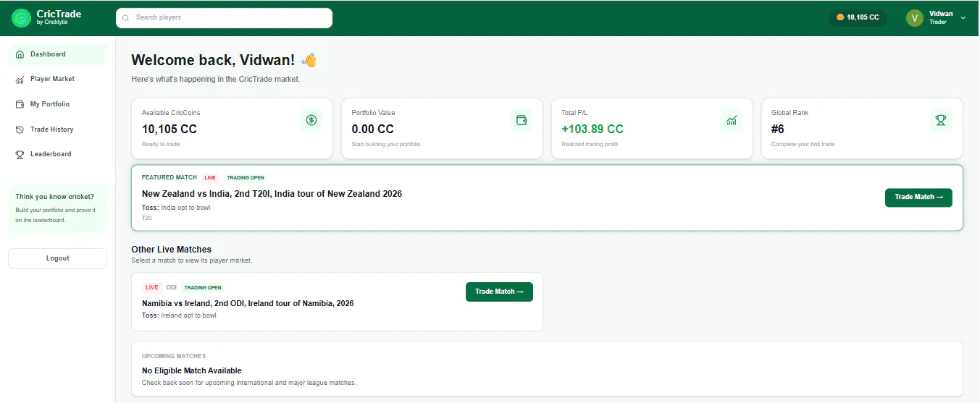Open the Dashboard sidebar item

[x=57, y=54]
